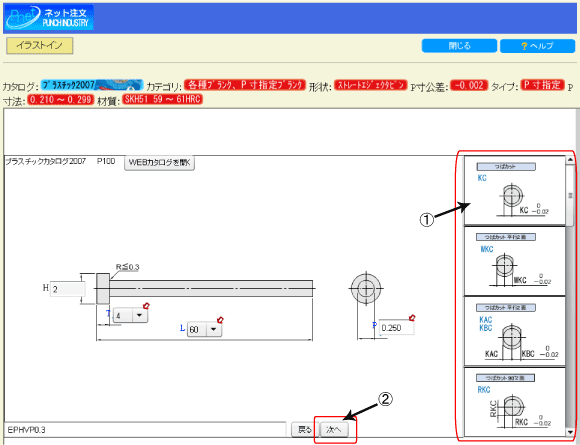The height and width of the screenshot is (445, 580).
Task: Click the red marker icon above P field
Action: click(x=412, y=318)
